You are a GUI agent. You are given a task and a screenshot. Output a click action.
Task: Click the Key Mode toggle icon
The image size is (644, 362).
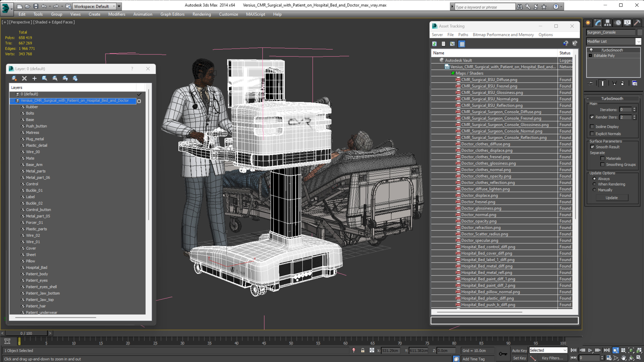point(574,358)
